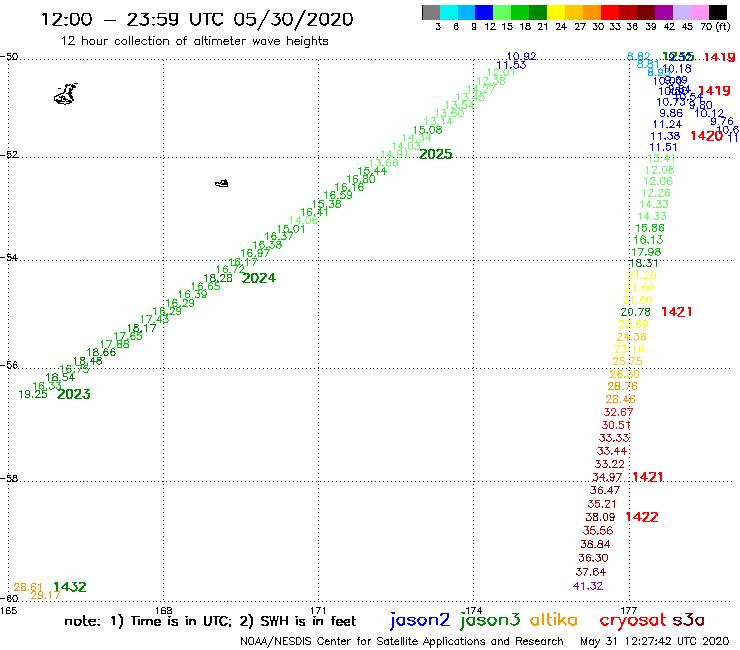
Task: Click the jason2 legend label
Action: pyautogui.click(x=420, y=620)
